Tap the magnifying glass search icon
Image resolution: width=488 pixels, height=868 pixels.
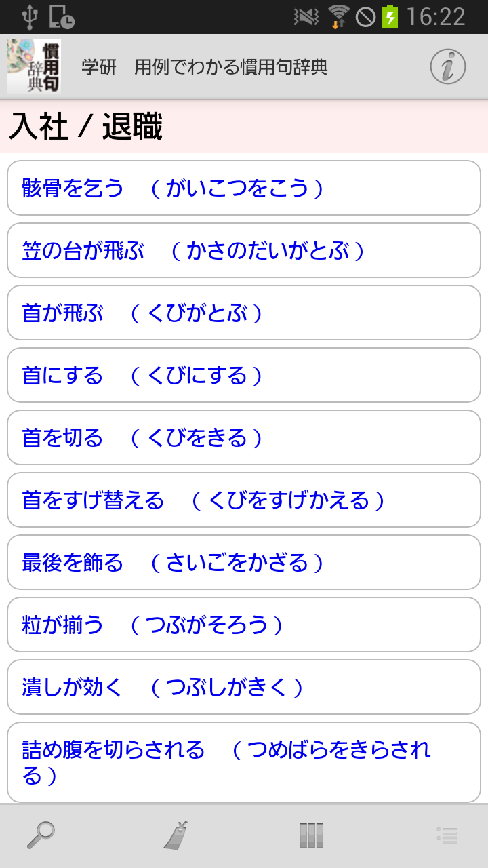pyautogui.click(x=41, y=835)
